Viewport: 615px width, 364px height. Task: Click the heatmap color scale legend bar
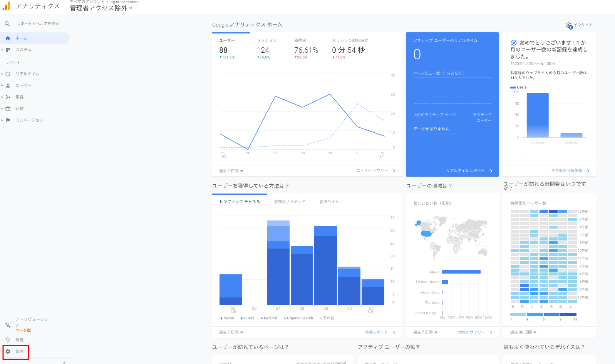[543, 315]
